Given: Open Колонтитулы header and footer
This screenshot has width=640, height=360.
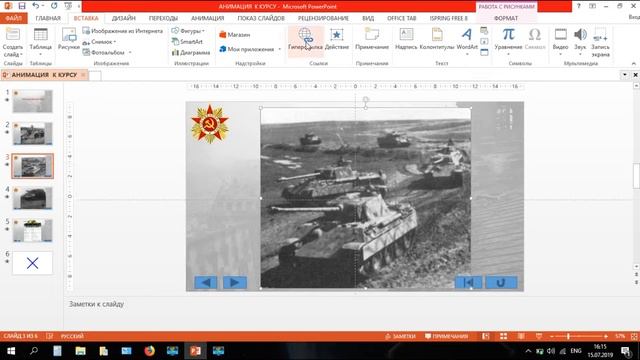Looking at the screenshot, I should (x=437, y=40).
